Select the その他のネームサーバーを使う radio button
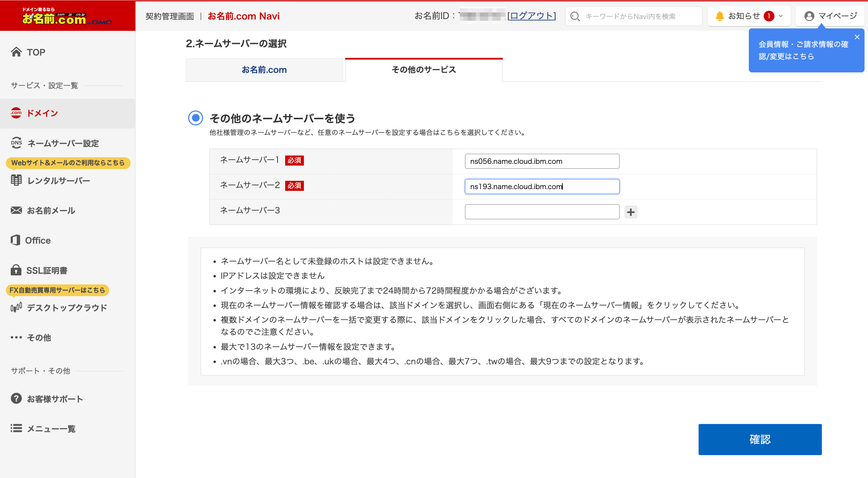 pos(195,118)
